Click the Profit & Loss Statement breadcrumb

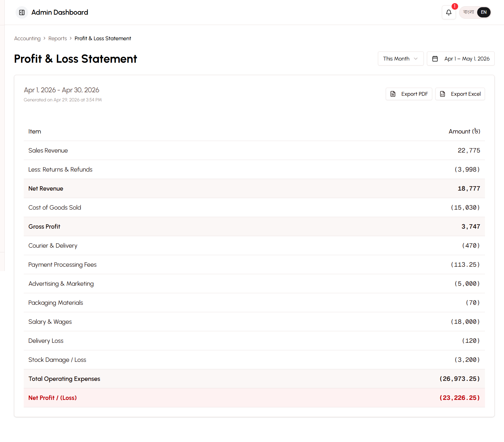[103, 38]
